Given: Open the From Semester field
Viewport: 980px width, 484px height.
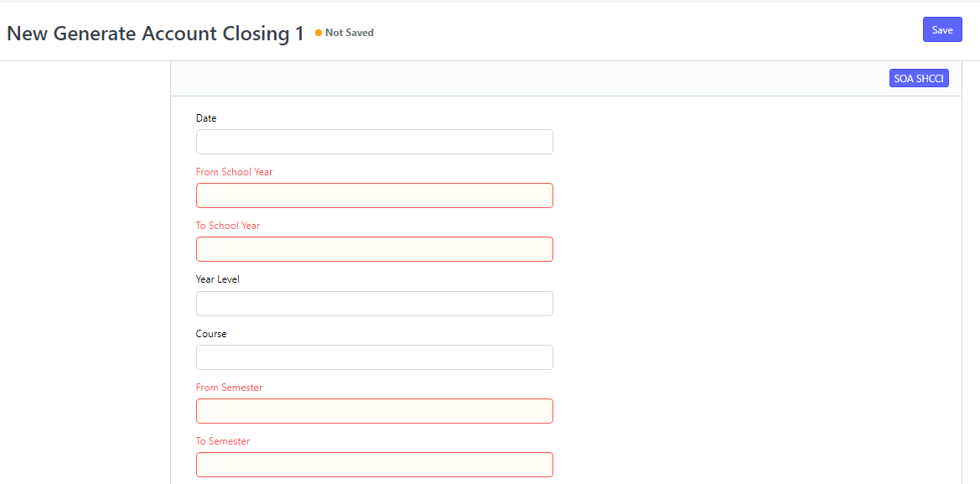Looking at the screenshot, I should pyautogui.click(x=374, y=411).
